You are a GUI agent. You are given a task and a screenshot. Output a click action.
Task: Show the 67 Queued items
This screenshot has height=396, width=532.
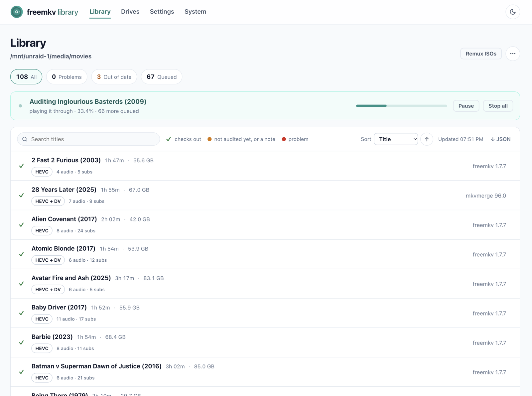click(162, 77)
